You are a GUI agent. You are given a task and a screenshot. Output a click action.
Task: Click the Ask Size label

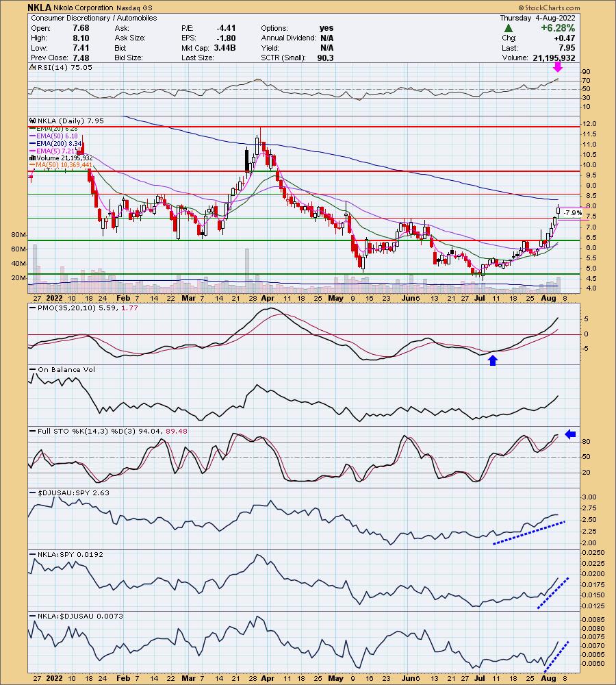click(x=129, y=38)
